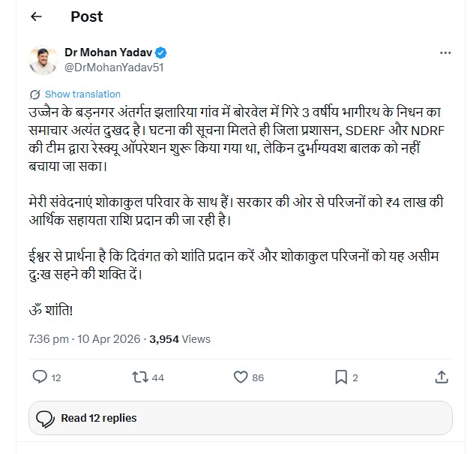476x454 pixels.
Task: View the 3,954 Views analytics
Action: [180, 339]
